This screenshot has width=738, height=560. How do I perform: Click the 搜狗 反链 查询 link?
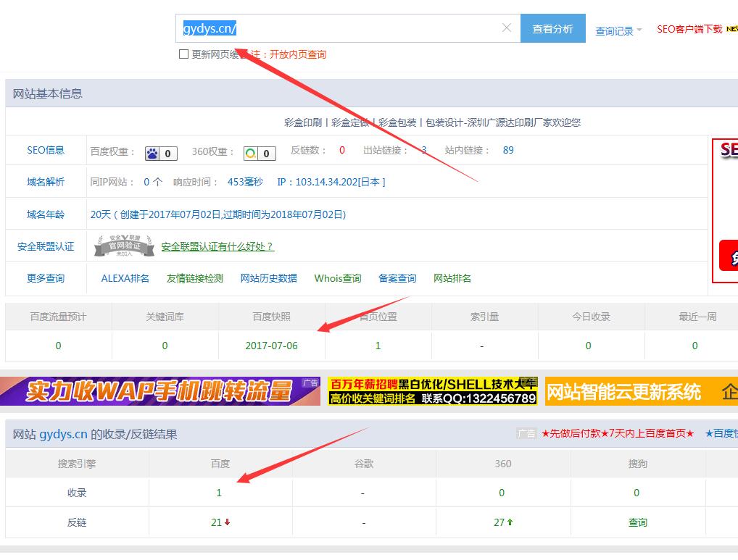pos(638,522)
